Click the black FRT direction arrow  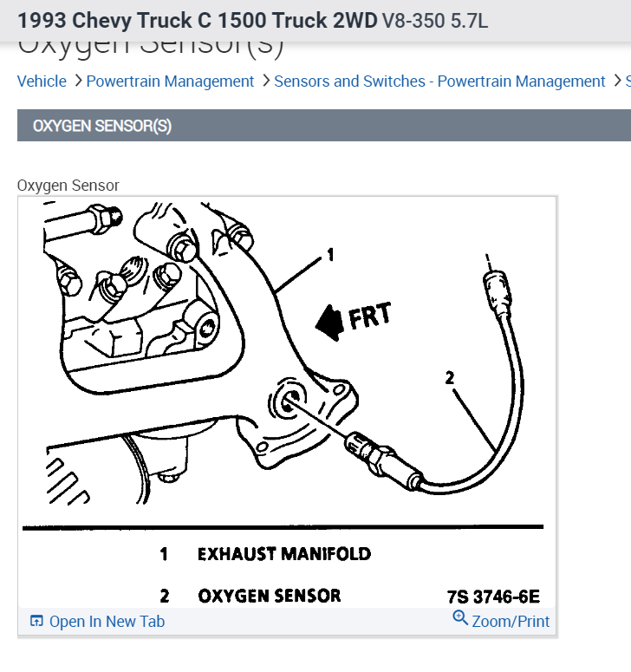[329, 323]
